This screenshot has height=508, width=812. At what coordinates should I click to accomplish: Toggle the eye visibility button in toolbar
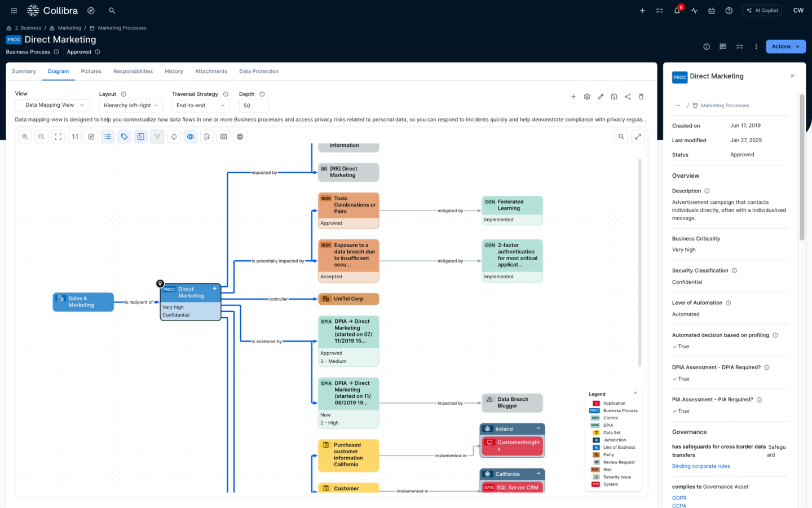pos(191,137)
